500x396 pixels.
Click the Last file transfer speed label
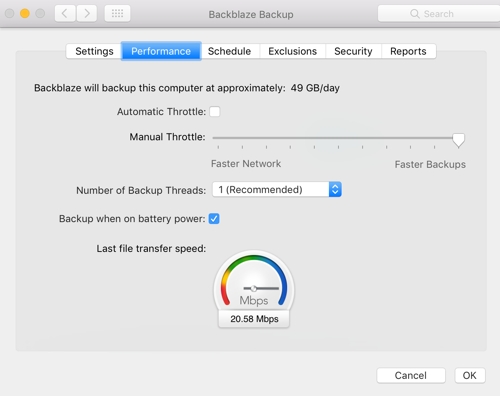coord(151,249)
